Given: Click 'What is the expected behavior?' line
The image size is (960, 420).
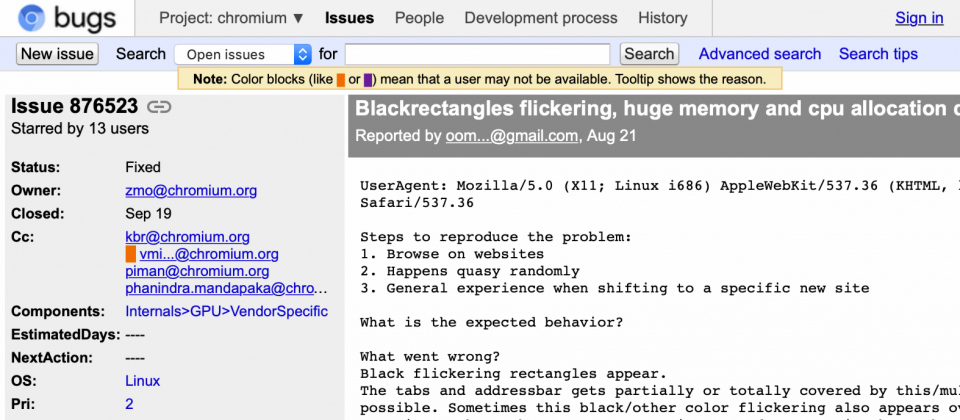Looking at the screenshot, I should pyautogui.click(x=492, y=322).
